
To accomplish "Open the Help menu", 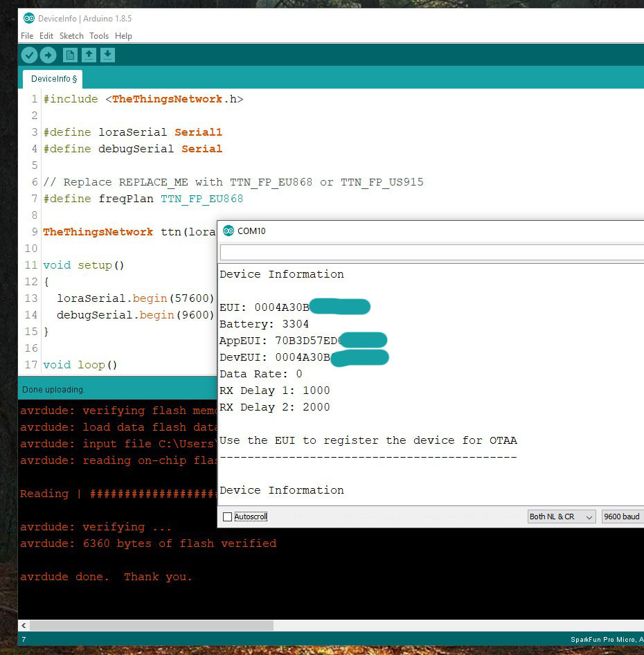I will 124,36.
